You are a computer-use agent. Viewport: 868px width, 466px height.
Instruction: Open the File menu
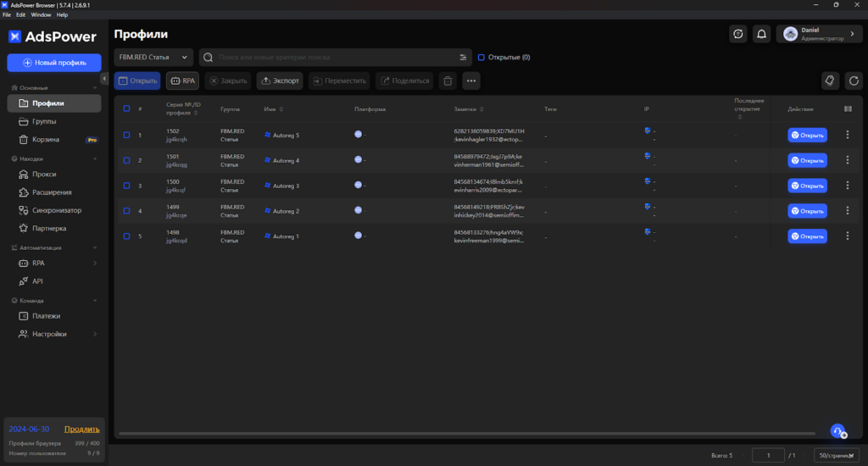[7, 15]
